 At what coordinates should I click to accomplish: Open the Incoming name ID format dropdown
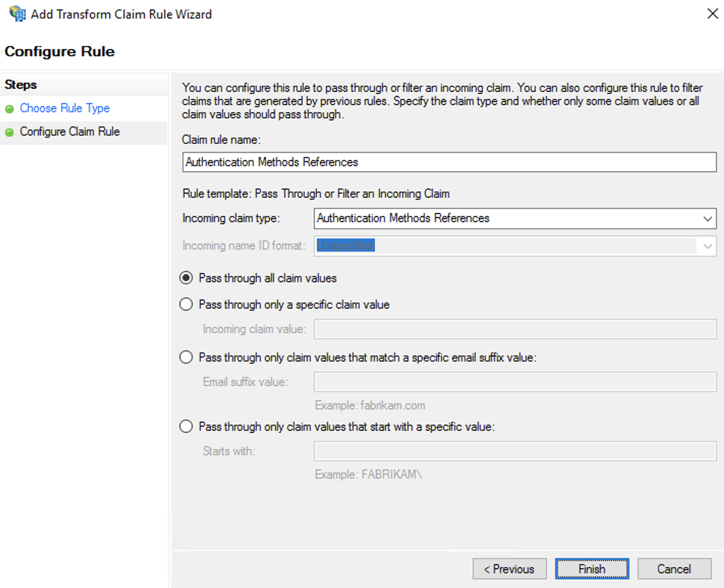coord(707,246)
